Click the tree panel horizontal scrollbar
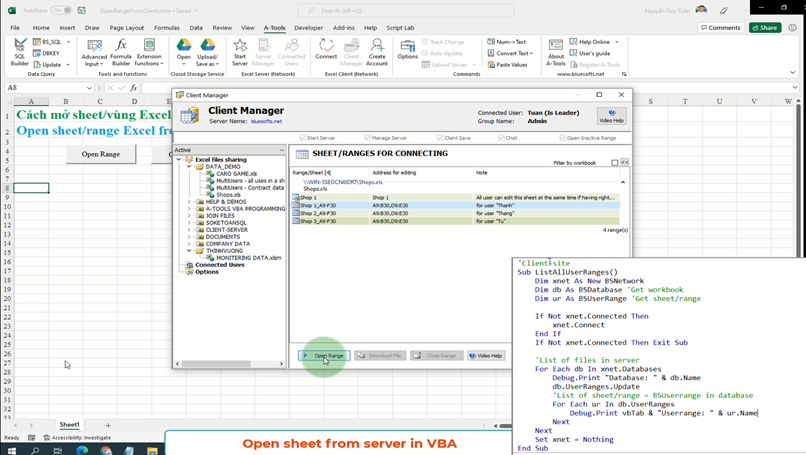The width and height of the screenshot is (806, 455). [x=215, y=363]
